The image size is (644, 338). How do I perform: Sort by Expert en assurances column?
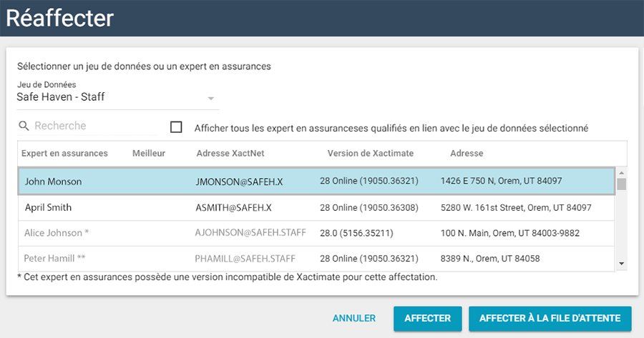pyautogui.click(x=64, y=153)
